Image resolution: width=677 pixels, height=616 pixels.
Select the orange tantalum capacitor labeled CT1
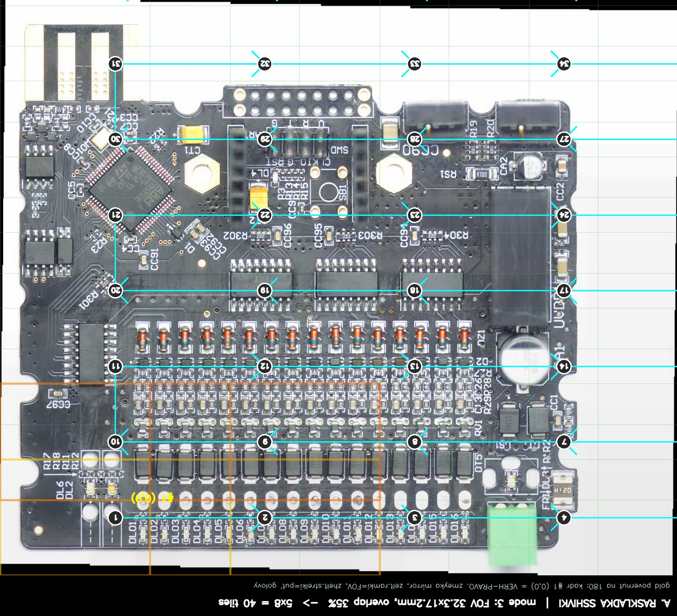(193, 134)
